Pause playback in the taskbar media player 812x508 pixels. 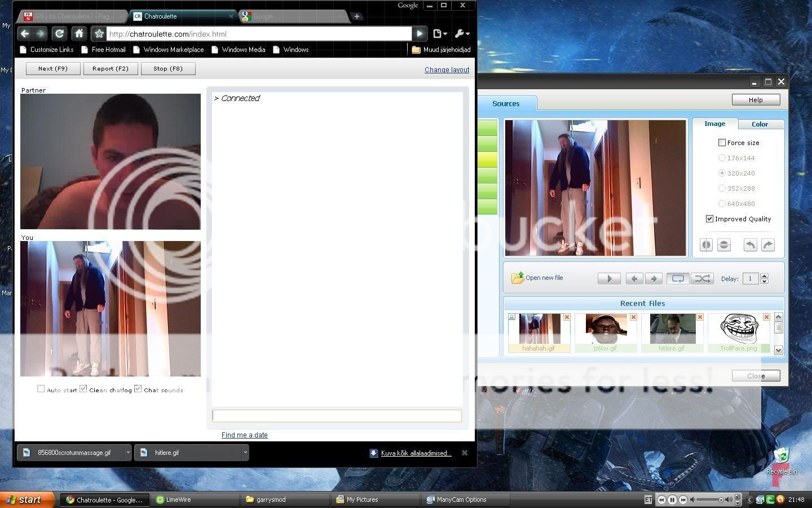[672, 500]
